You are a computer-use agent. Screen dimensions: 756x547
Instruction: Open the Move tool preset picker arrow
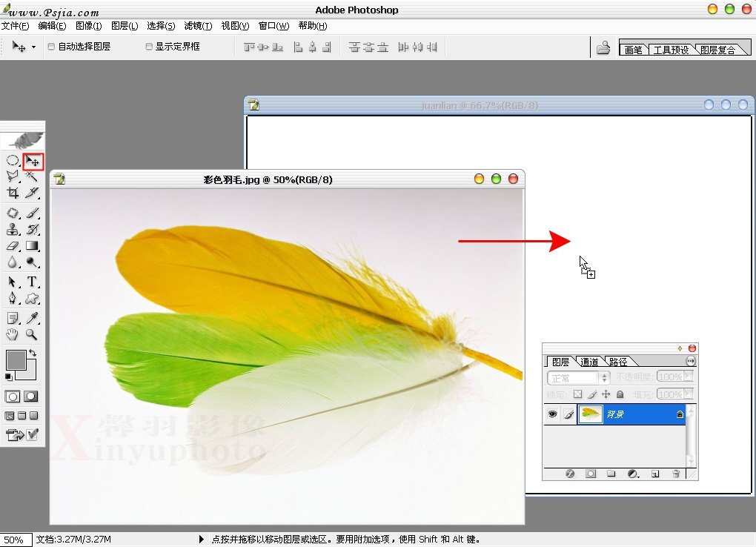33,47
